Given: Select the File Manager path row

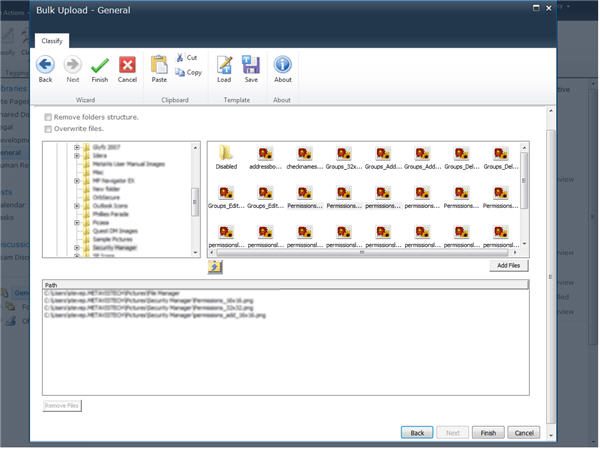Looking at the screenshot, I should click(x=112, y=293).
